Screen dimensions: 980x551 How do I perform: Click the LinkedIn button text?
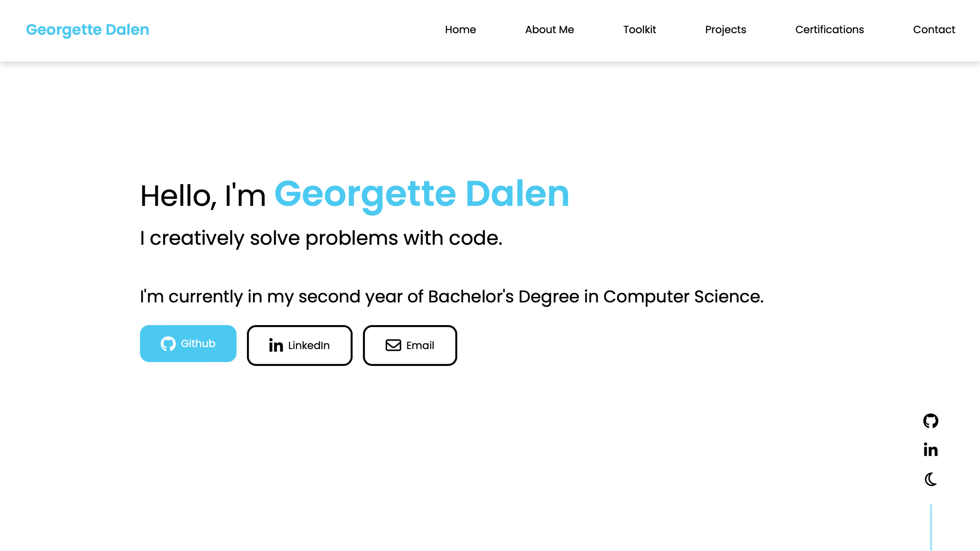coord(309,345)
